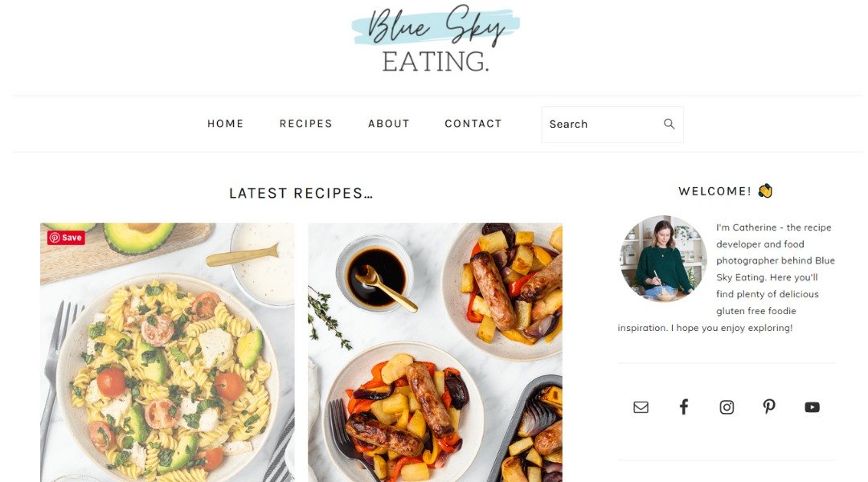The height and width of the screenshot is (482, 868).
Task: Open the avocado pasta salad recipe image
Action: click(x=167, y=353)
